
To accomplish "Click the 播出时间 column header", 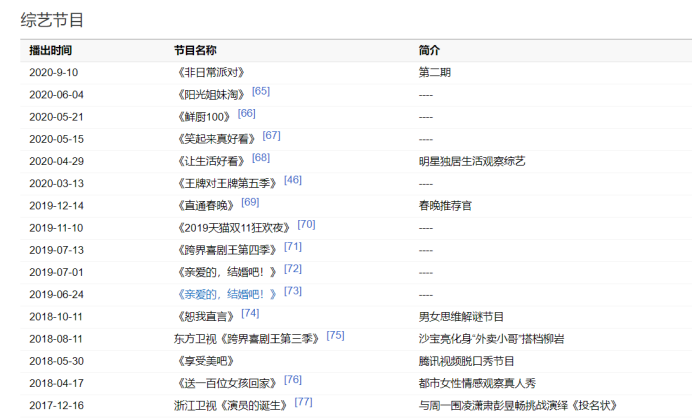I will 51,50.
